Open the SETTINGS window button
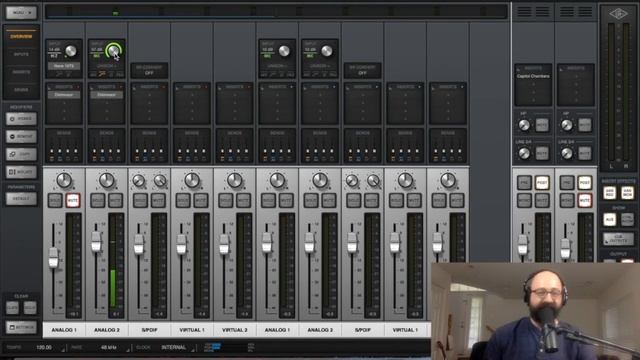The height and width of the screenshot is (360, 640). click(21, 327)
